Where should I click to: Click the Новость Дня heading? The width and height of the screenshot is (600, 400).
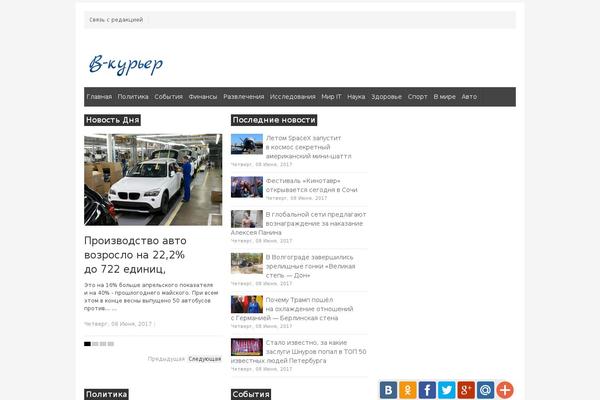point(112,120)
